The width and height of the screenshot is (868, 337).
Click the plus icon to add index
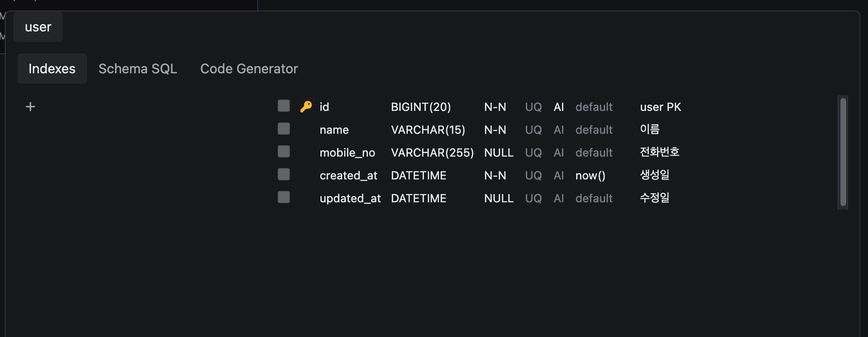coord(30,107)
